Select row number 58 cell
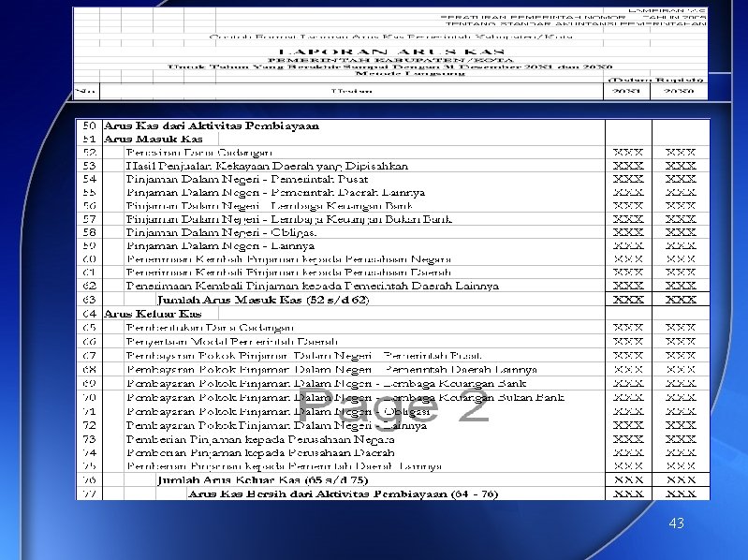The height and width of the screenshot is (560, 748). tap(89, 233)
